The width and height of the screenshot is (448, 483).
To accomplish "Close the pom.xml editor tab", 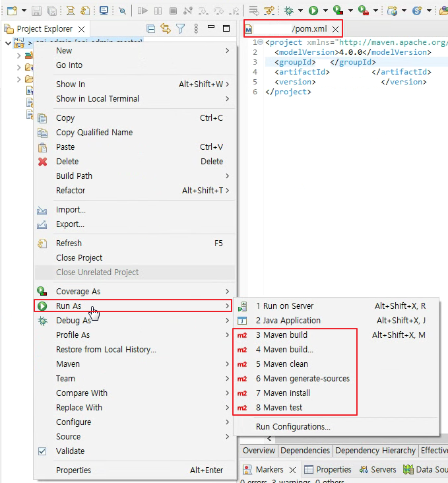I will point(336,29).
